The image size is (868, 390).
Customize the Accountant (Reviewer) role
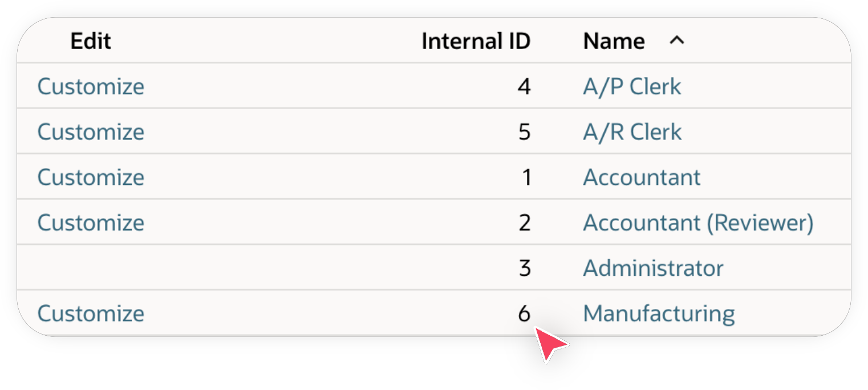91,223
